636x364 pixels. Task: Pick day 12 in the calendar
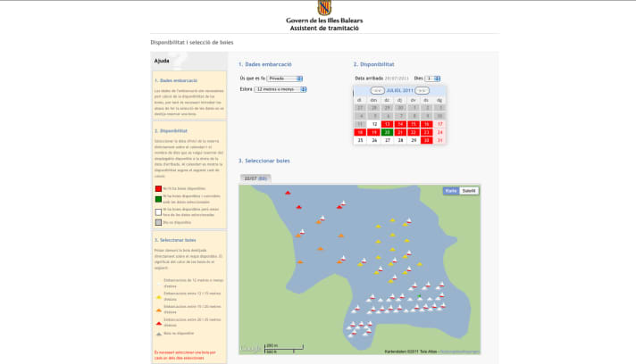(x=372, y=124)
